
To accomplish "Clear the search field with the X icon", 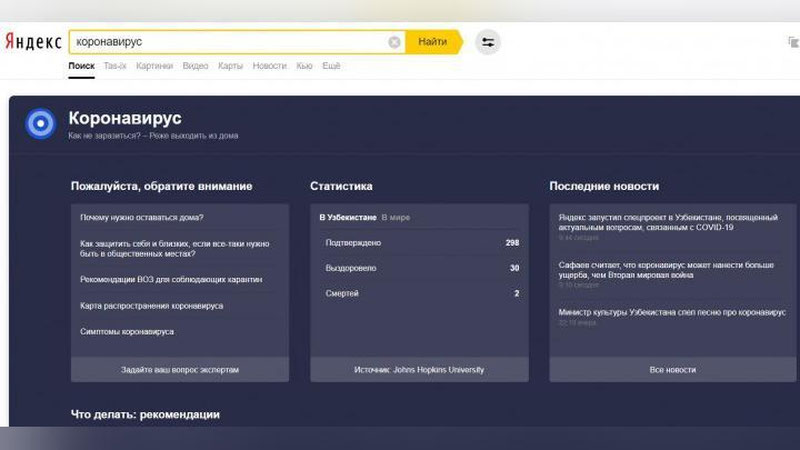I will point(394,42).
